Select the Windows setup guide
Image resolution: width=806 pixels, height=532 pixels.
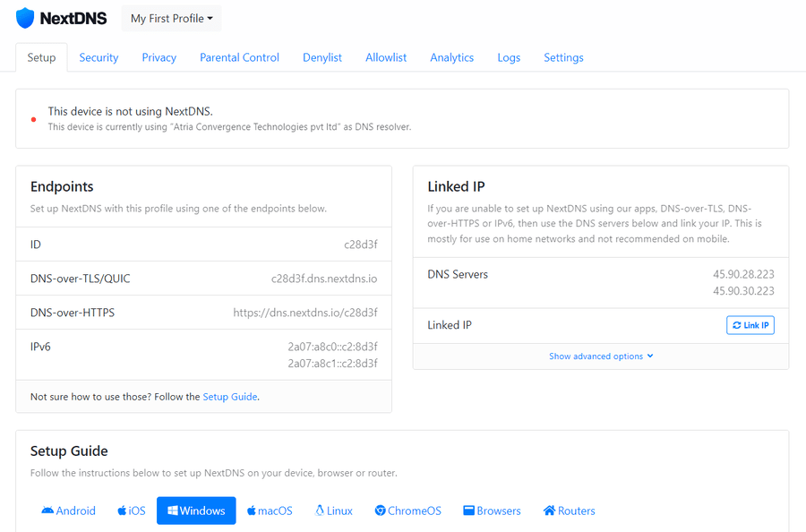[196, 511]
